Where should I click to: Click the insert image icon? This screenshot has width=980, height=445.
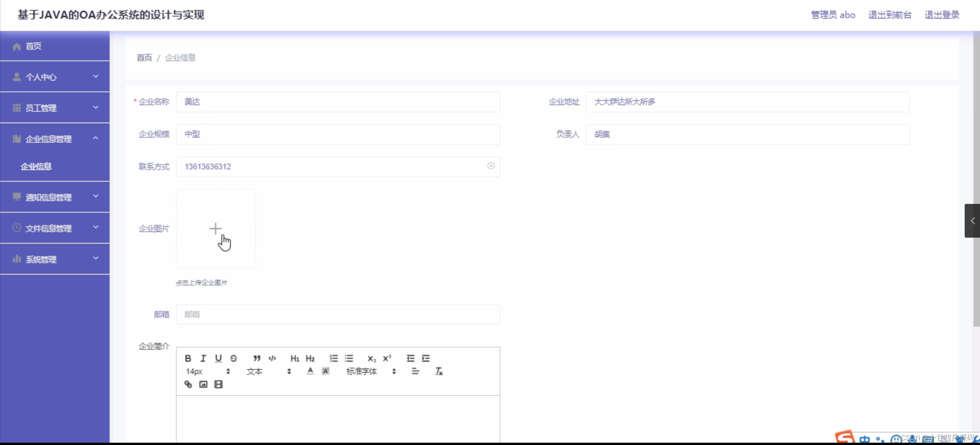(203, 384)
